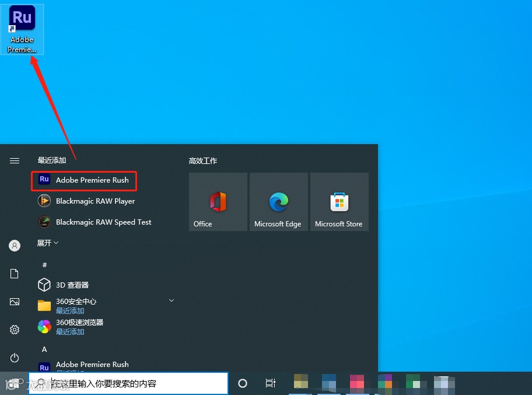Click the A letter group header
Screen dimensions: 532x395
[44, 349]
